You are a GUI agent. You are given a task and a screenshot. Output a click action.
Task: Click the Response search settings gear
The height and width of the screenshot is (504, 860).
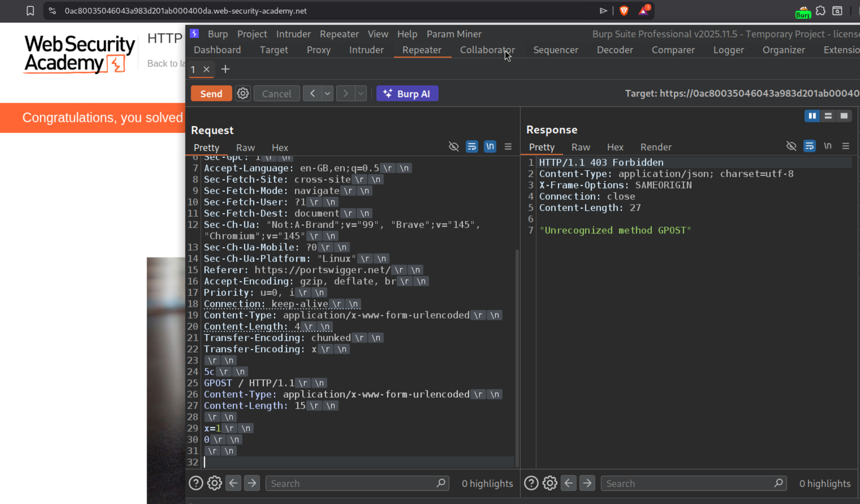pos(550,483)
